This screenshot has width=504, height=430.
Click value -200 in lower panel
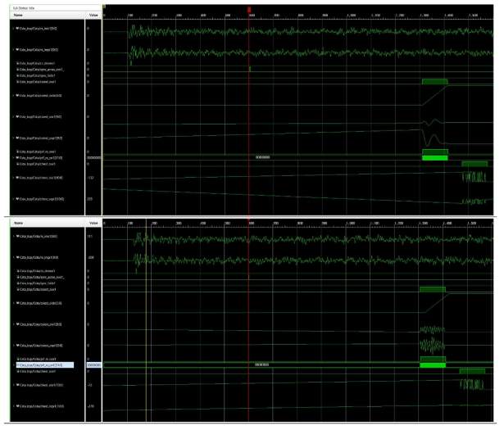(x=91, y=257)
